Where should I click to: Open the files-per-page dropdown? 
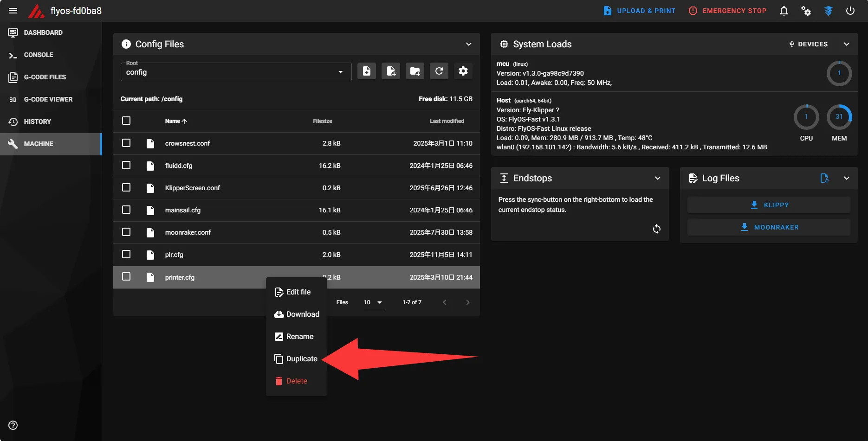(x=374, y=302)
